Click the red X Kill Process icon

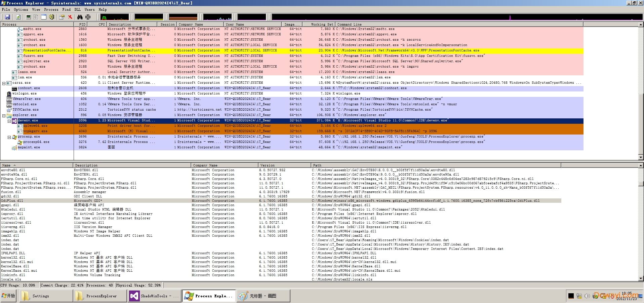(70, 17)
